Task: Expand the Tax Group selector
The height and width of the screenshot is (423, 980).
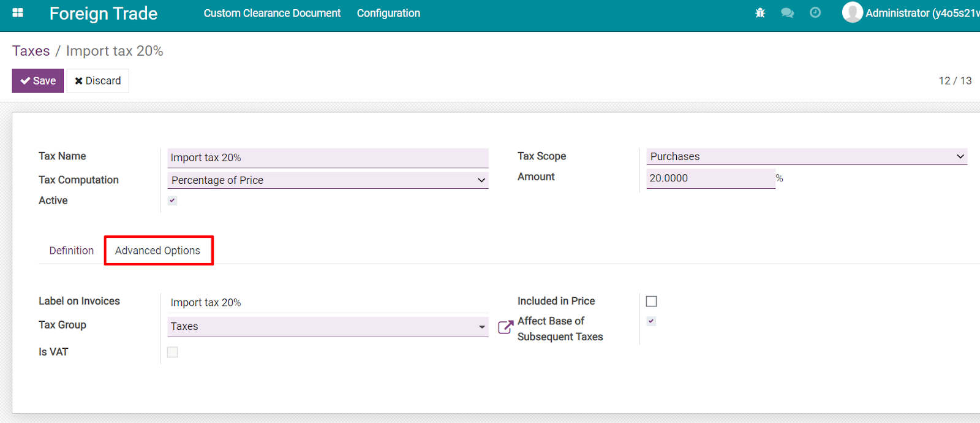Action: (x=328, y=327)
